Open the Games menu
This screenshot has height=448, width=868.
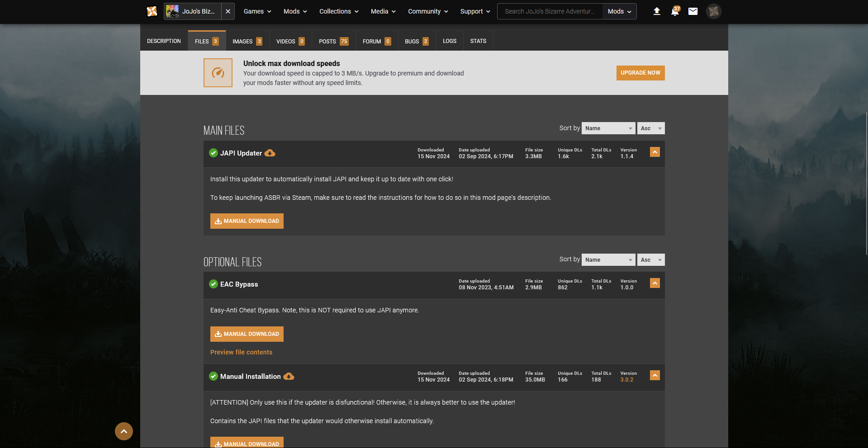[257, 11]
